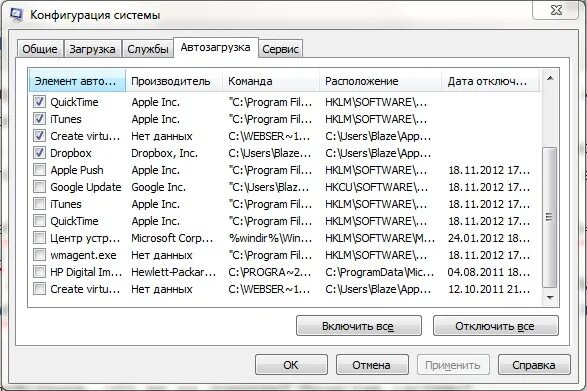This screenshot has height=391, width=587.
Task: Select the Apple Push item name
Action: point(77,170)
